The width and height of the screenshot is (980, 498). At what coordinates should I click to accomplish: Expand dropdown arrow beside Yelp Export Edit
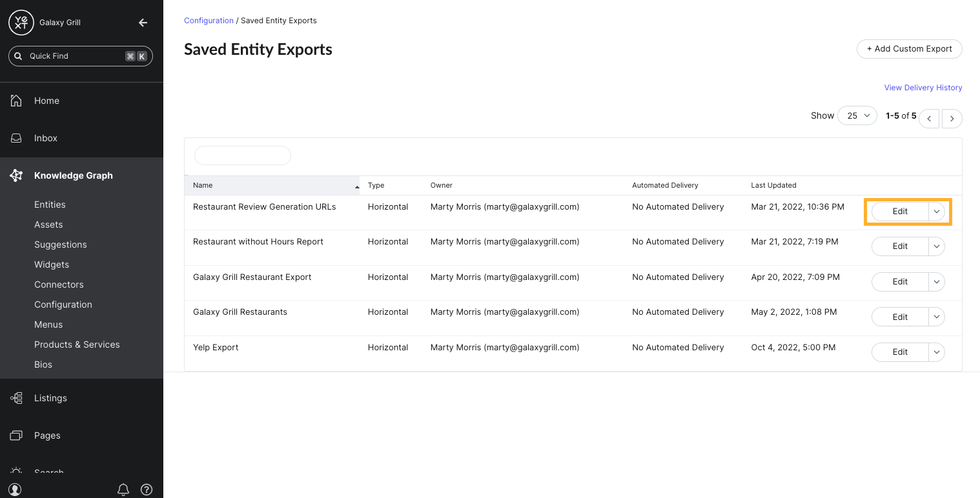coord(937,352)
